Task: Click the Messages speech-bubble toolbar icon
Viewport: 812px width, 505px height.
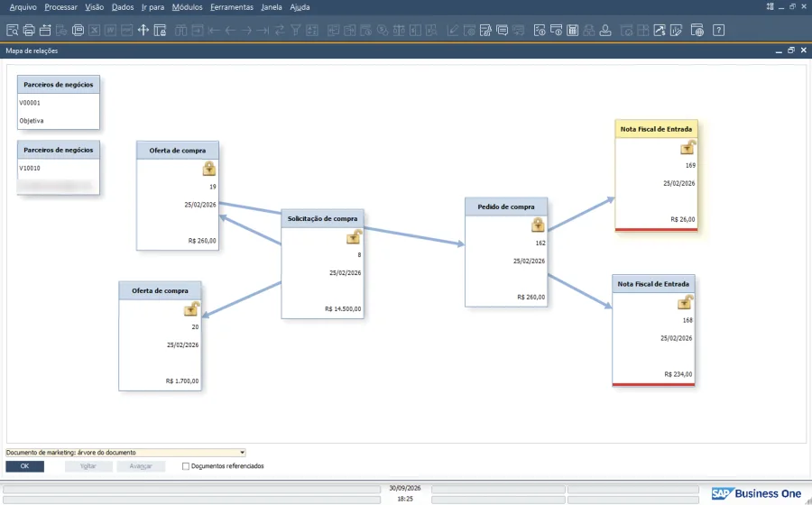Action: coord(502,31)
